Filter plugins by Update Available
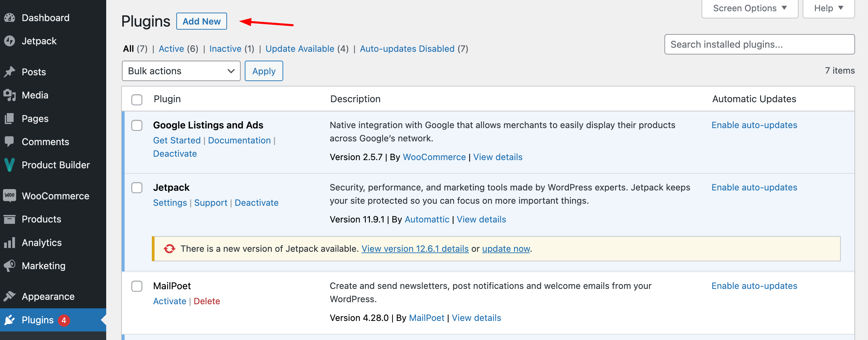Image resolution: width=868 pixels, height=340 pixels. (300, 49)
